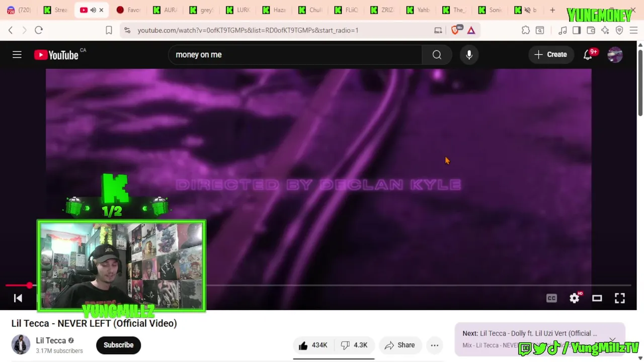
Task: Open the browser extensions puzzle icon
Action: coord(526,30)
